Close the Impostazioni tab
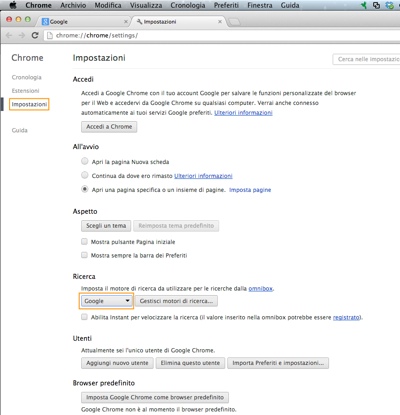This screenshot has width=400, height=415. (220, 22)
